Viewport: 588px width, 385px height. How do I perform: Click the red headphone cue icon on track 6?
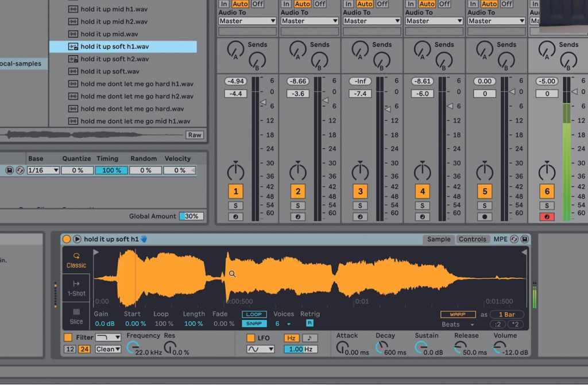[546, 216]
